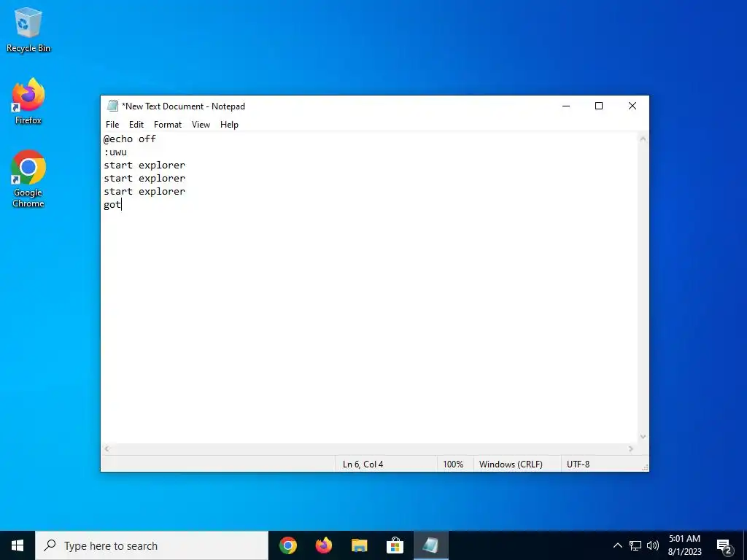Minimize the Notepad window

click(566, 106)
